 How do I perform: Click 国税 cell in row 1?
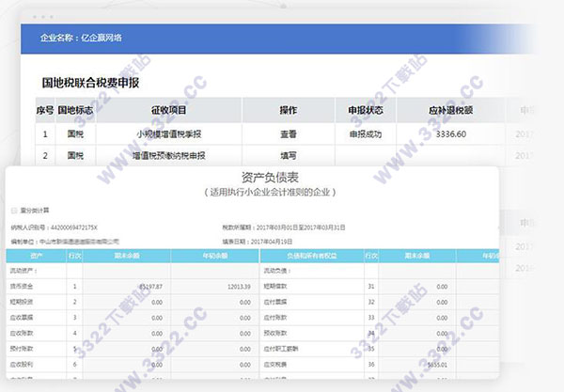coord(75,134)
